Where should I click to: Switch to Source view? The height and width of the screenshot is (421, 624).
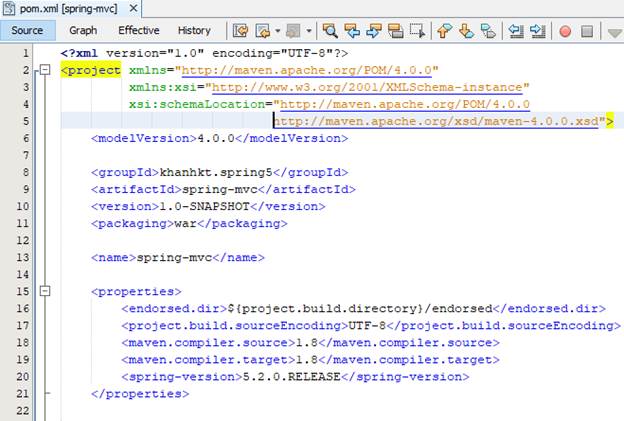(x=27, y=31)
